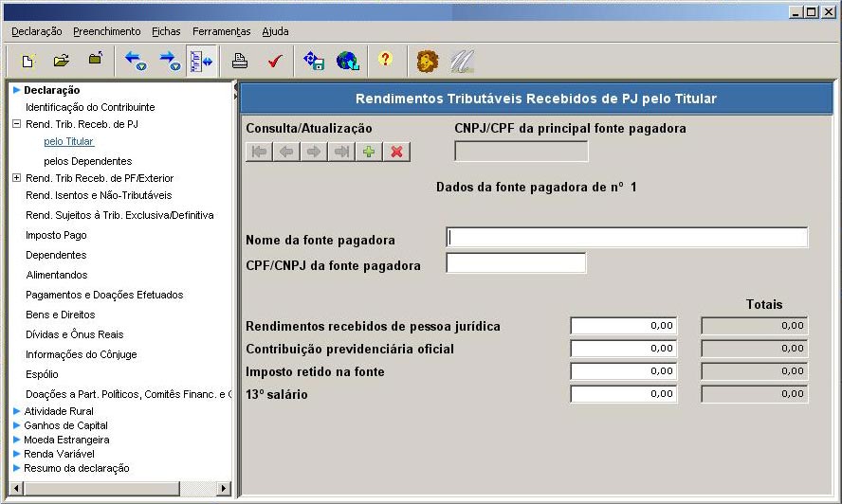Click the lion icon in the toolbar
Viewport: 842px width, 504px height.
(x=428, y=61)
